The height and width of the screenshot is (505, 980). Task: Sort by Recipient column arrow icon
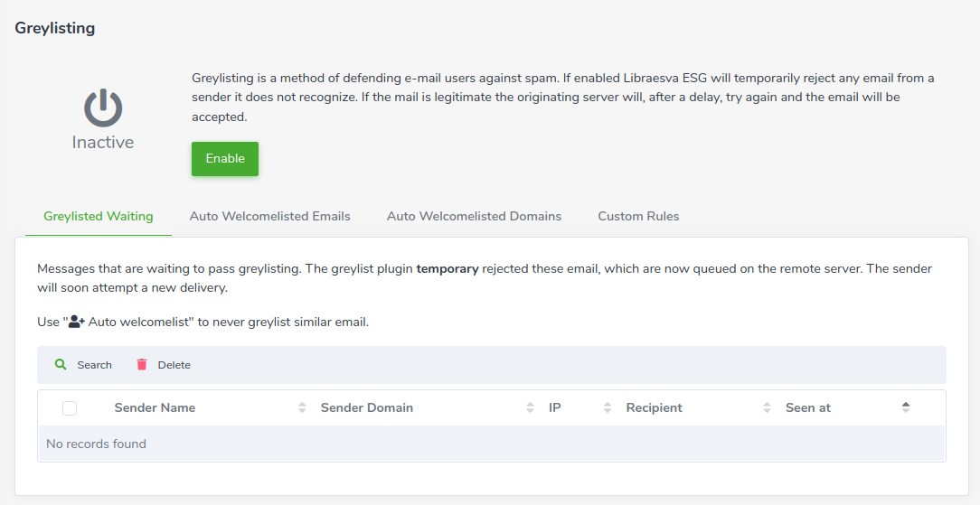coord(767,407)
